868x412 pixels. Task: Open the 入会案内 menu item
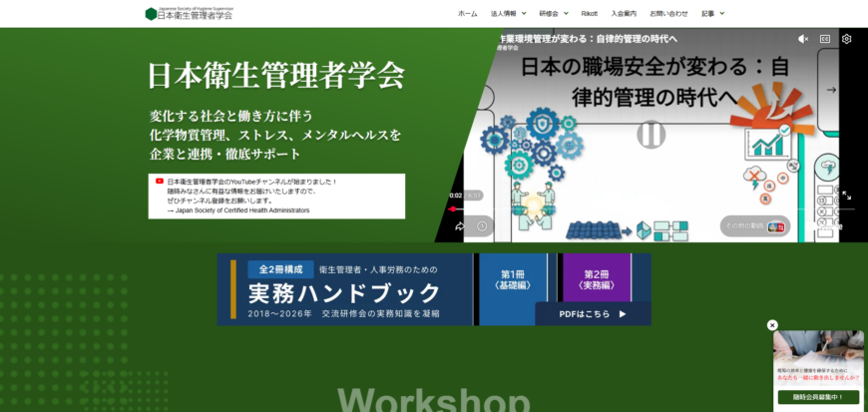click(624, 14)
